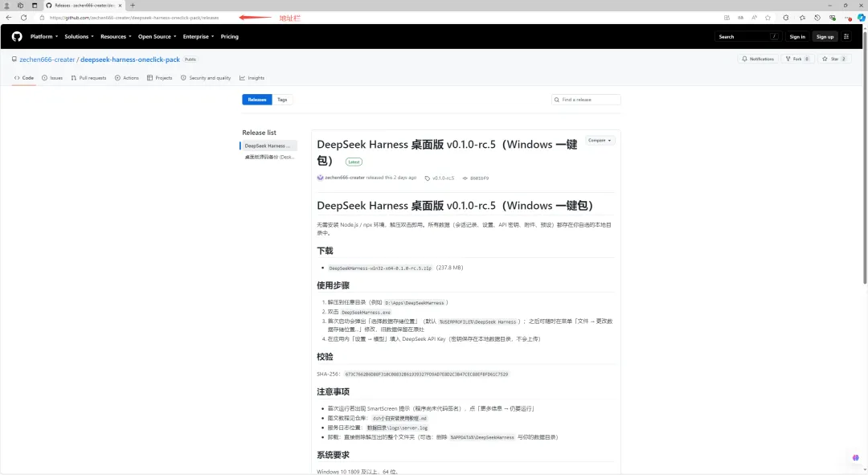Viewport: 868px width, 475px height.
Task: Open the browser profile icon
Action: [x=6, y=6]
